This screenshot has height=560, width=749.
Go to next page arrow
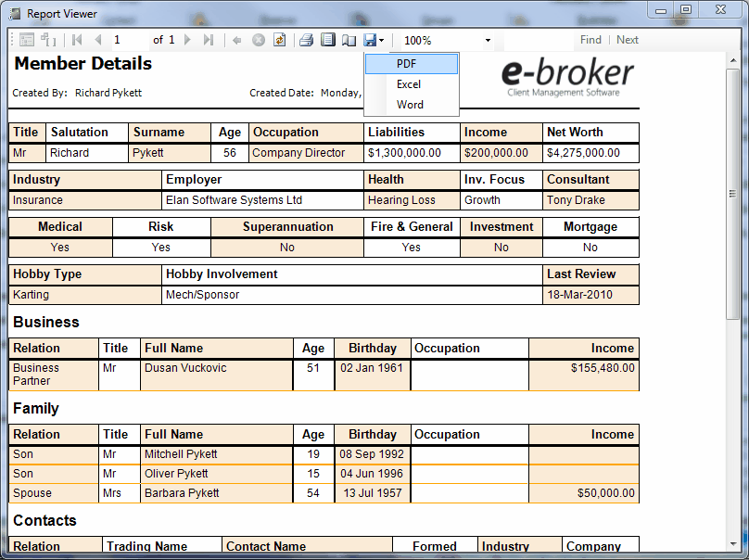(187, 40)
